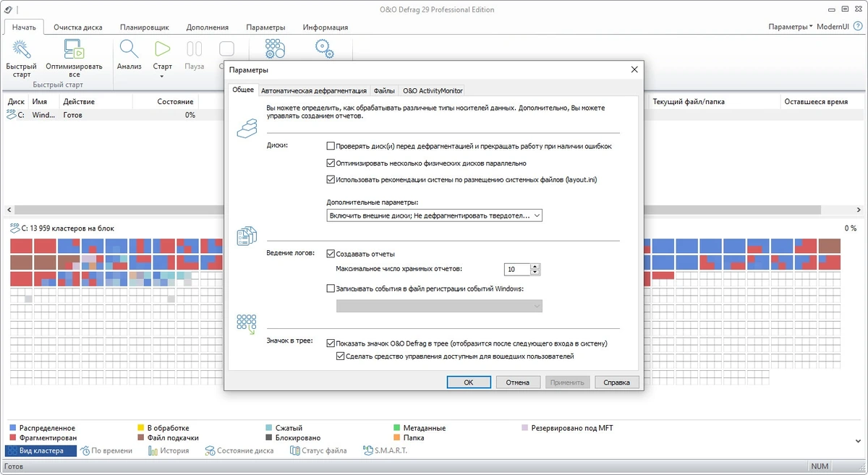
Task: Click the O&O Defrag app icon in the title bar
Action: pyautogui.click(x=7, y=9)
